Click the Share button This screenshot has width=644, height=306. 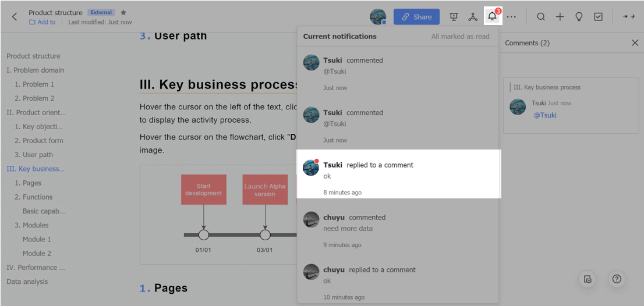[x=416, y=17]
